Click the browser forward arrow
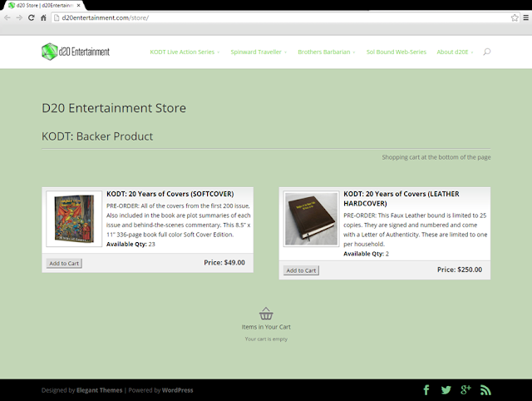The height and width of the screenshot is (401, 532). (19, 17)
